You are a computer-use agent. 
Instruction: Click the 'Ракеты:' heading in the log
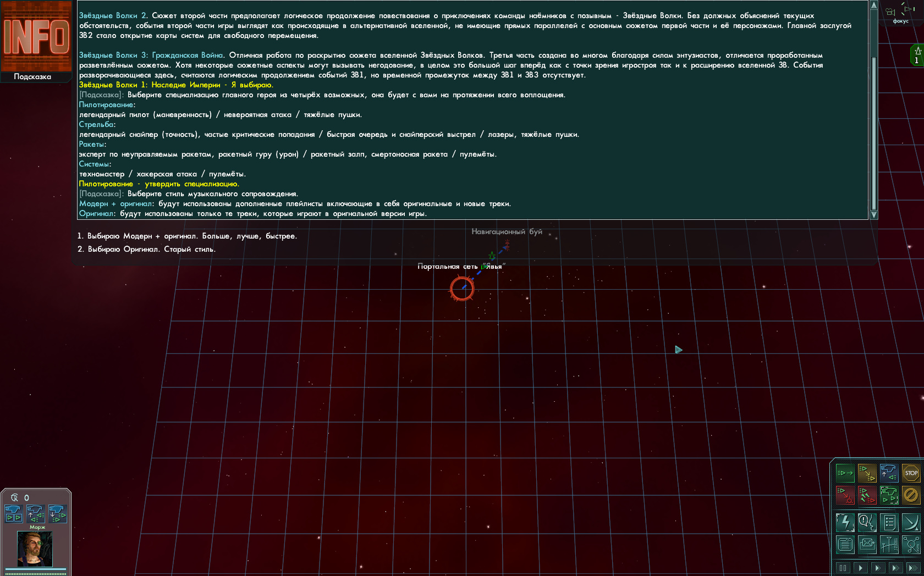[x=92, y=145]
